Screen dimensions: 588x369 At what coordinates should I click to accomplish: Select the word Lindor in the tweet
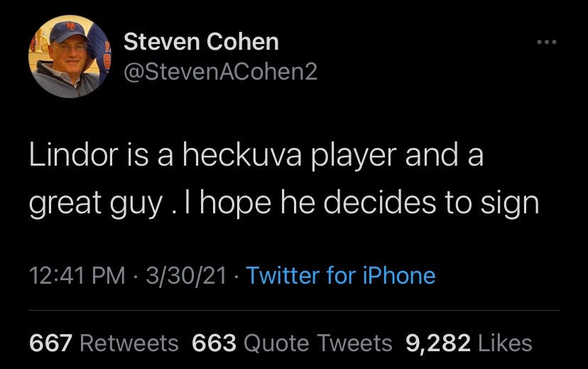74,155
